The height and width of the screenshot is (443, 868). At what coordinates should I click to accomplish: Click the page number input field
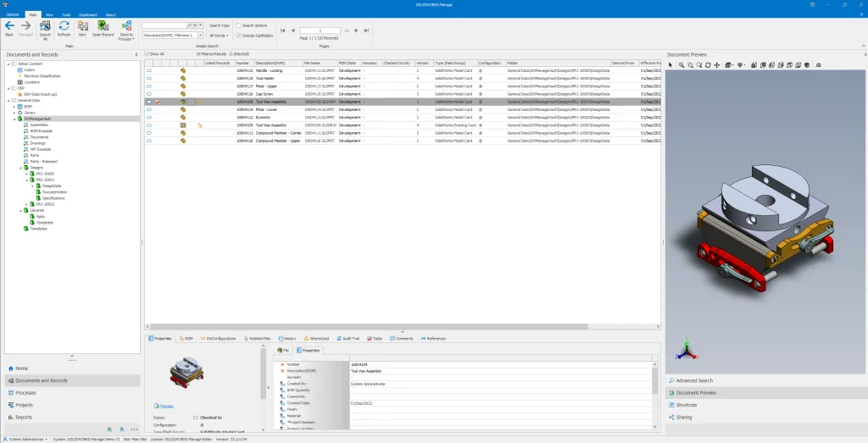[320, 30]
